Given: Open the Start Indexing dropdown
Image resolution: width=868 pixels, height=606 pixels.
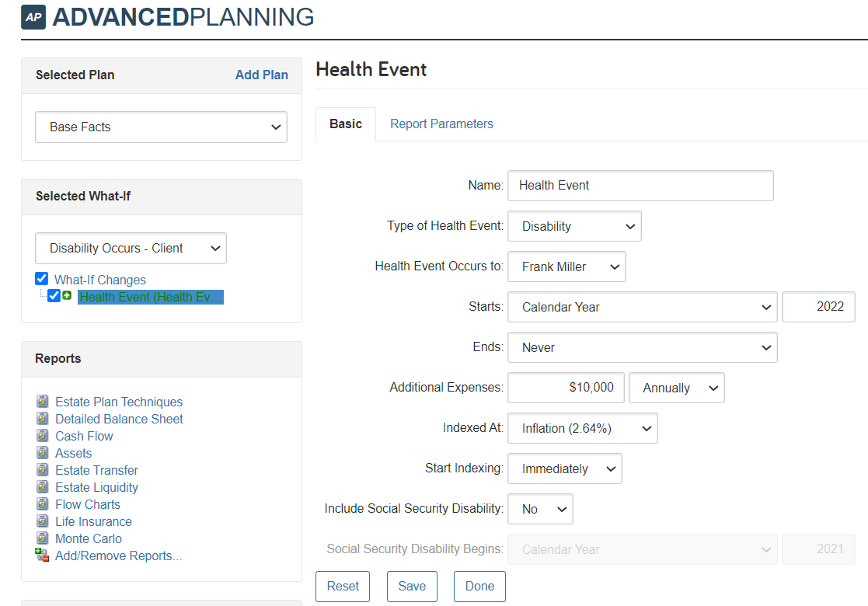Looking at the screenshot, I should (x=565, y=468).
